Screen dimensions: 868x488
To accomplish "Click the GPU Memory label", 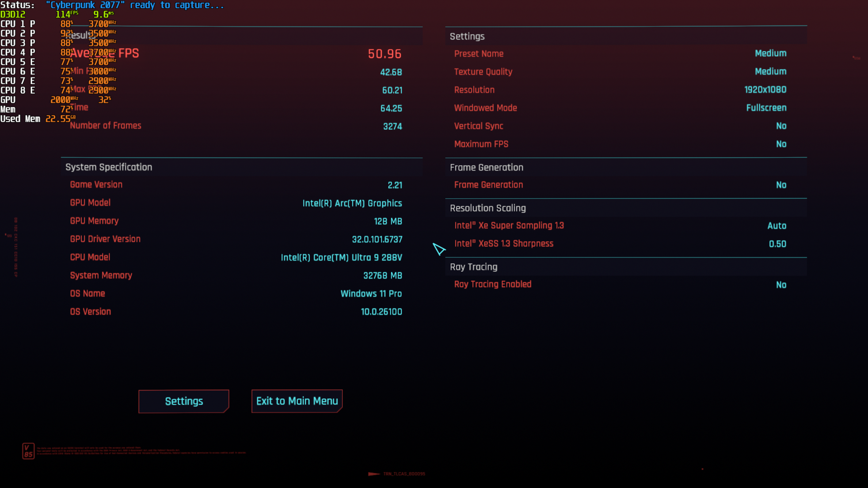I will tap(94, 221).
